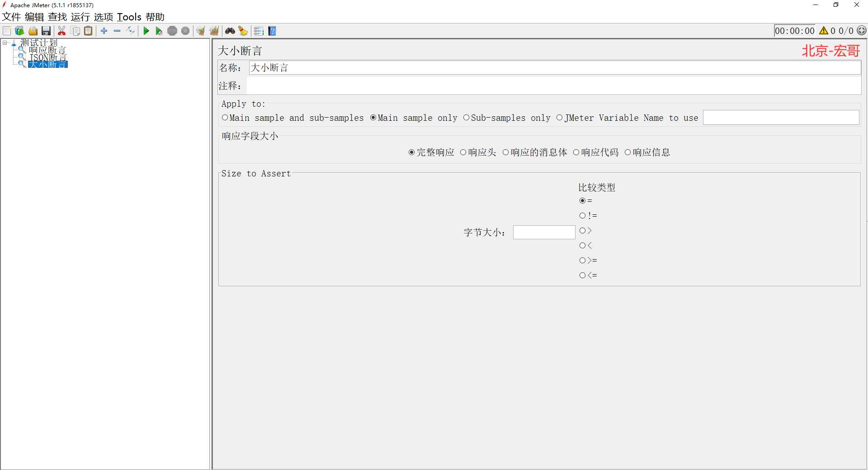This screenshot has width=868, height=470.
Task: Click the blue plus Expand All icon
Action: point(104,31)
